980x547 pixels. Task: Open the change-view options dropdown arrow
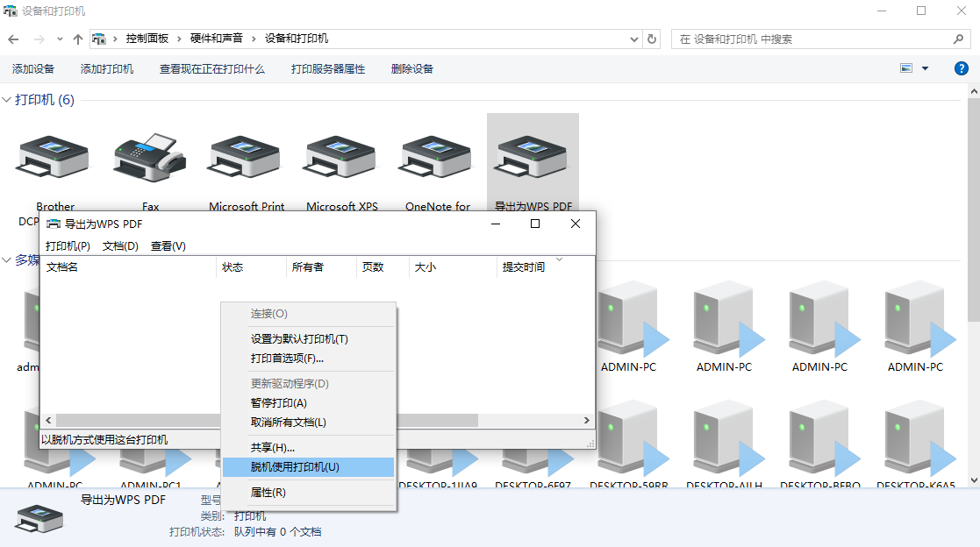click(x=924, y=67)
